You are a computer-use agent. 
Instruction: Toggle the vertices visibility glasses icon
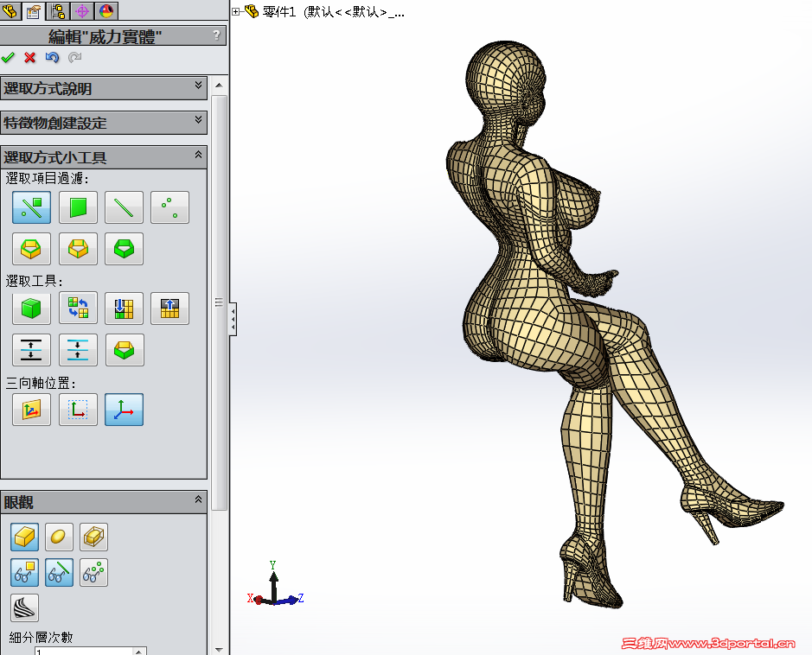[x=93, y=572]
